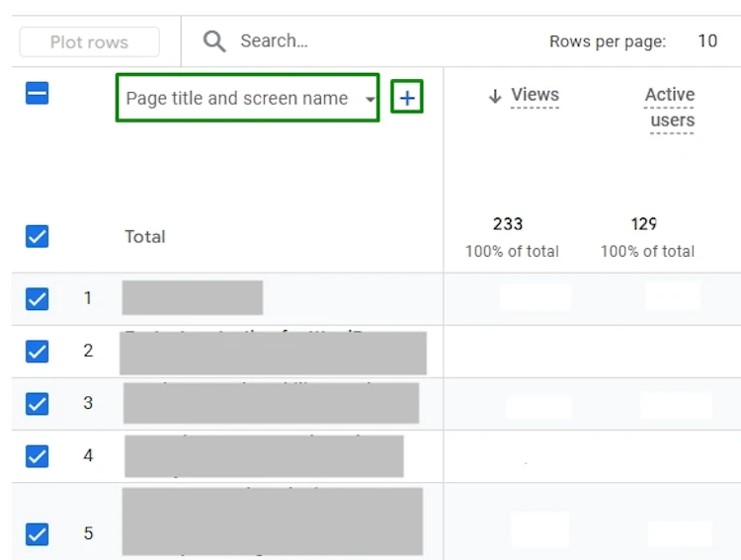Click the row number 1 cell
741x560 pixels.
[88, 298]
